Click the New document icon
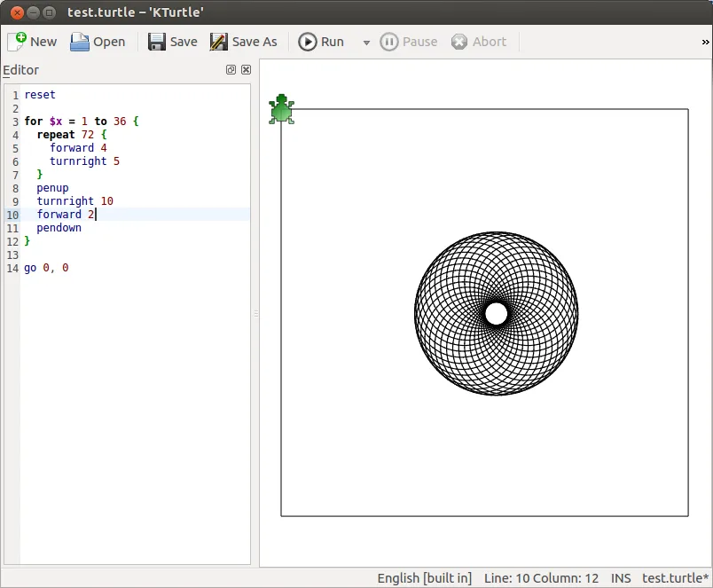Viewport: 713px width, 588px height. (17, 42)
